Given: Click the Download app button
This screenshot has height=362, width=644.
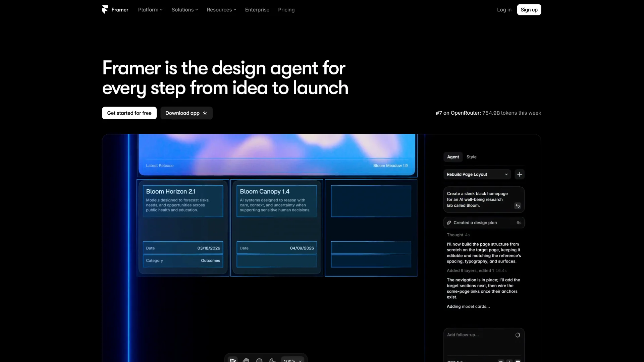Looking at the screenshot, I should point(186,113).
